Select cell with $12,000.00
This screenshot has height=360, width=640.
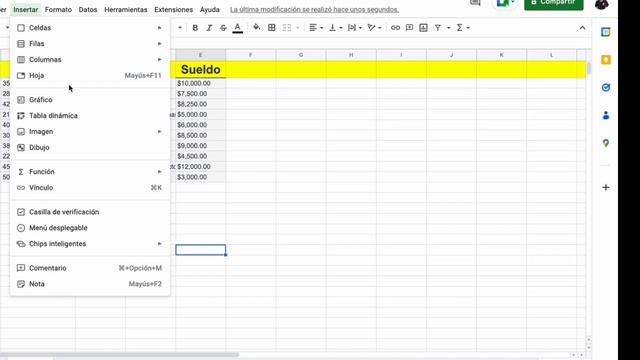pyautogui.click(x=200, y=167)
